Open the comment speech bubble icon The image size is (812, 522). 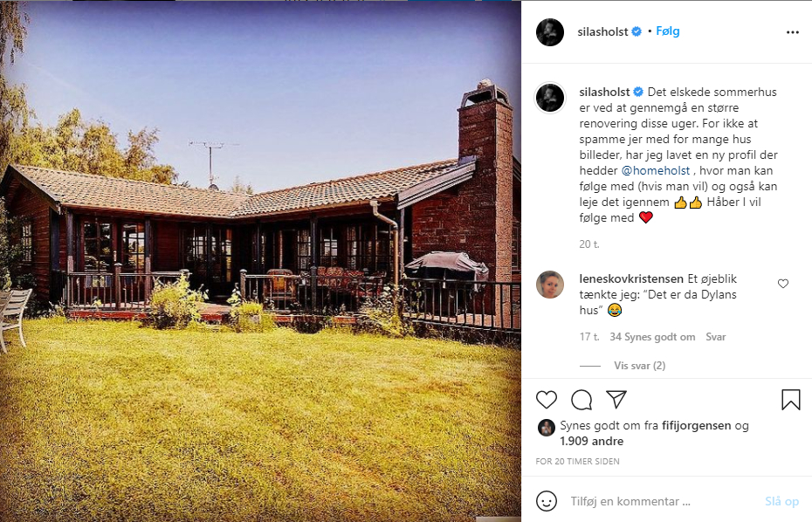(581, 400)
